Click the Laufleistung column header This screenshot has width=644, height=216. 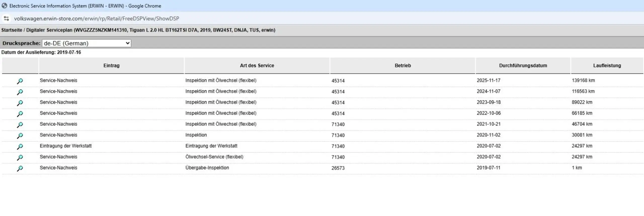tap(607, 65)
